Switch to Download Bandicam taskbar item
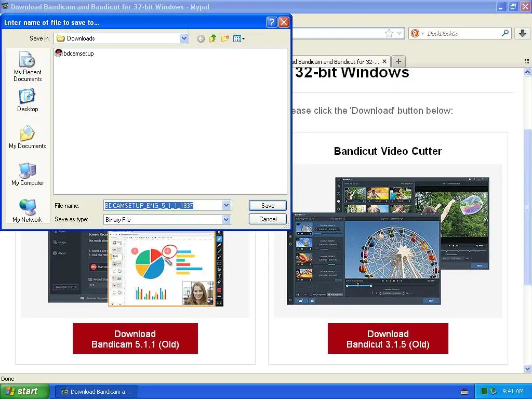Image resolution: width=532 pixels, height=399 pixels. click(97, 392)
